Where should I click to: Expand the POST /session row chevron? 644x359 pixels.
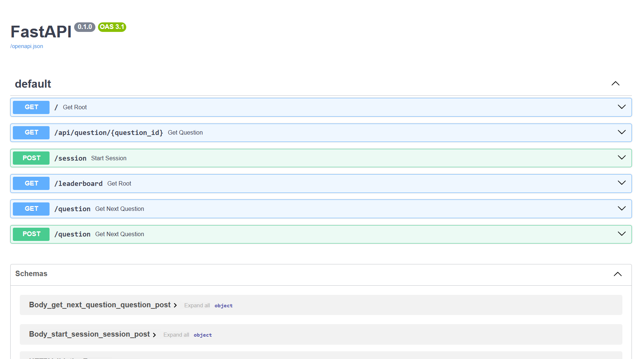pos(622,157)
